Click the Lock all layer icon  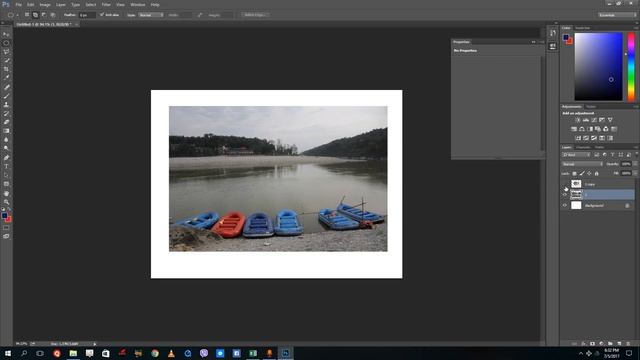click(597, 173)
